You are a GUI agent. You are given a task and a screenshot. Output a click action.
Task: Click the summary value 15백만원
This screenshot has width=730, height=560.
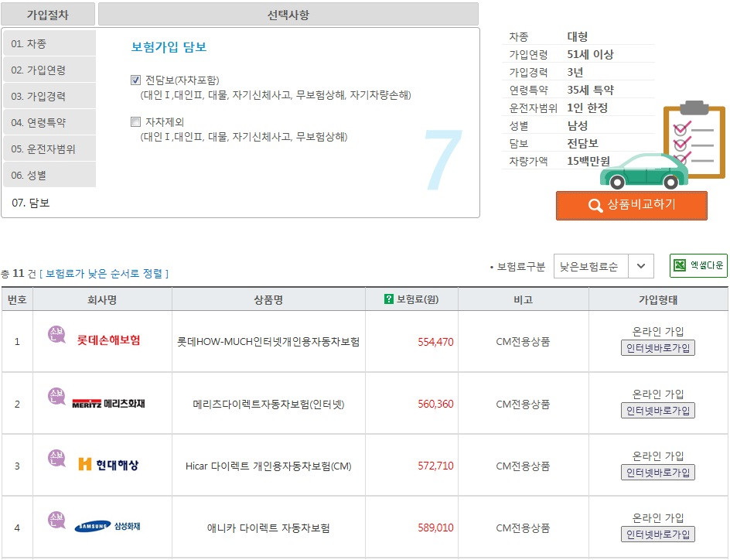(x=588, y=161)
